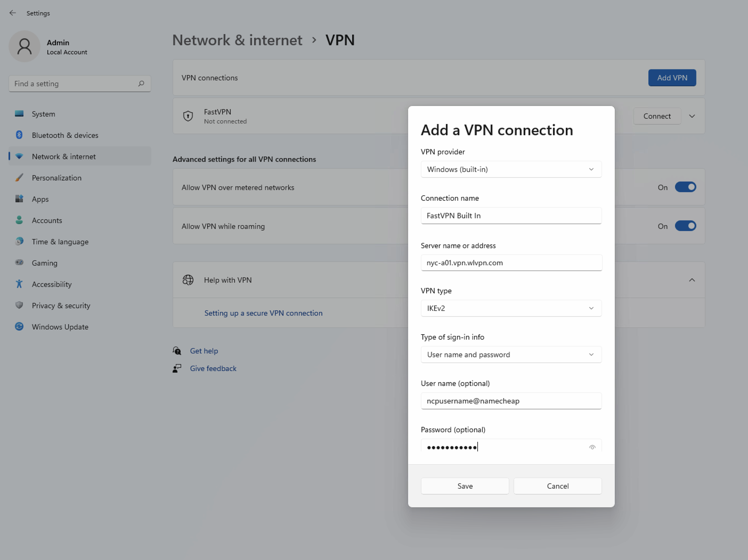Open Accessibility settings category
Image resolution: width=748 pixels, height=560 pixels.
(x=80, y=284)
